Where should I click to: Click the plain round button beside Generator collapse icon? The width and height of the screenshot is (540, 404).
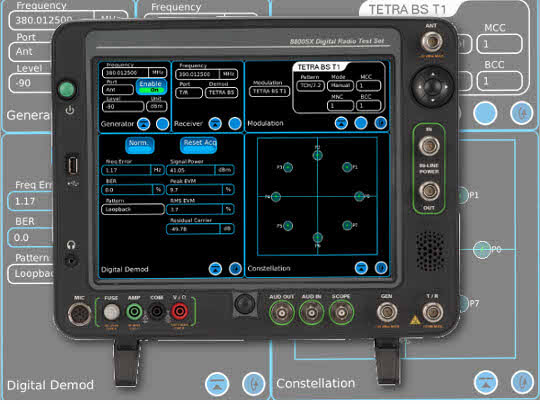tap(163, 124)
